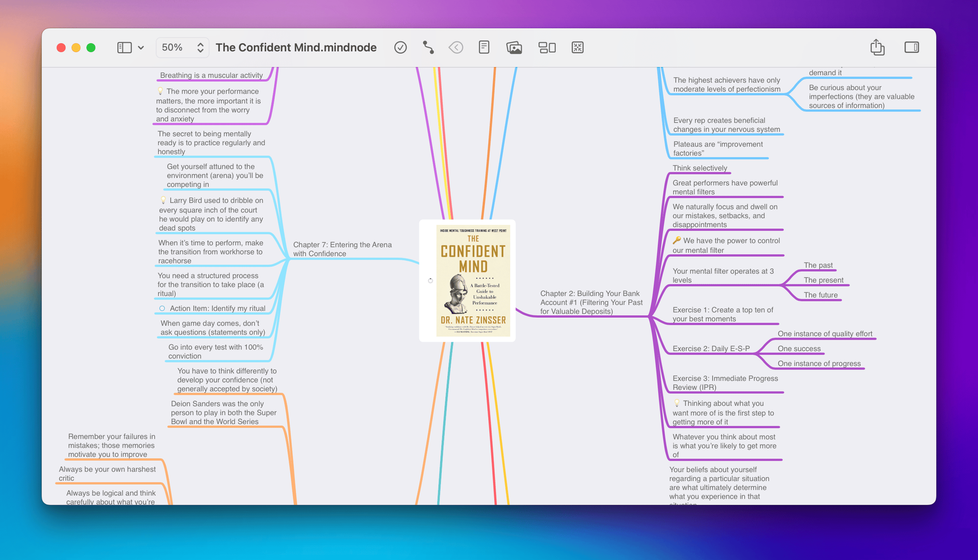Click "Always be your own harshest critic"
Viewport: 978px width, 560px height.
point(107,474)
